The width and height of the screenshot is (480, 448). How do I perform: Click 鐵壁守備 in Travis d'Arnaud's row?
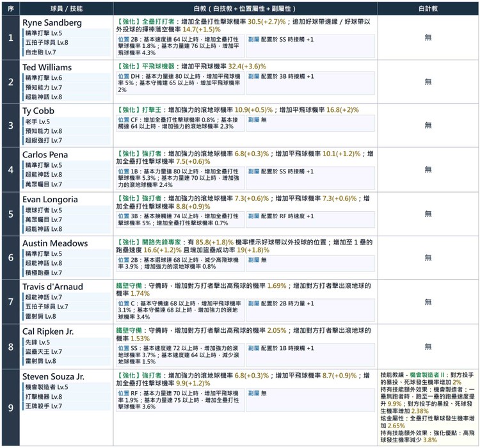coord(129,285)
